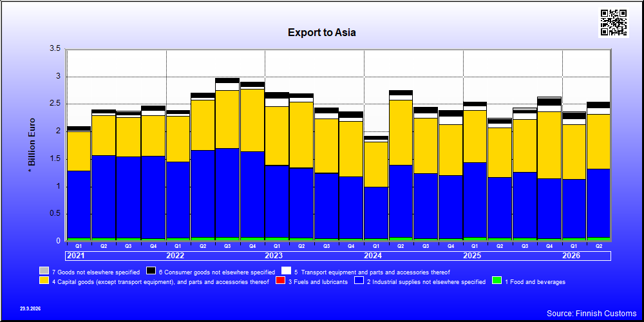Click the 1.5 y-axis value
Screen dimensions: 644x322
click(55, 159)
